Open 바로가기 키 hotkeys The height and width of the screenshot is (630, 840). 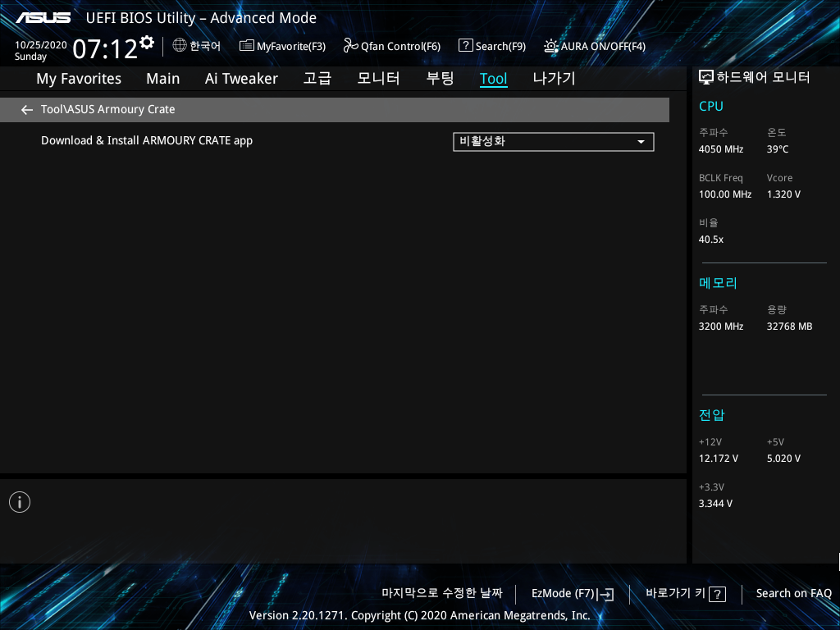(676, 593)
